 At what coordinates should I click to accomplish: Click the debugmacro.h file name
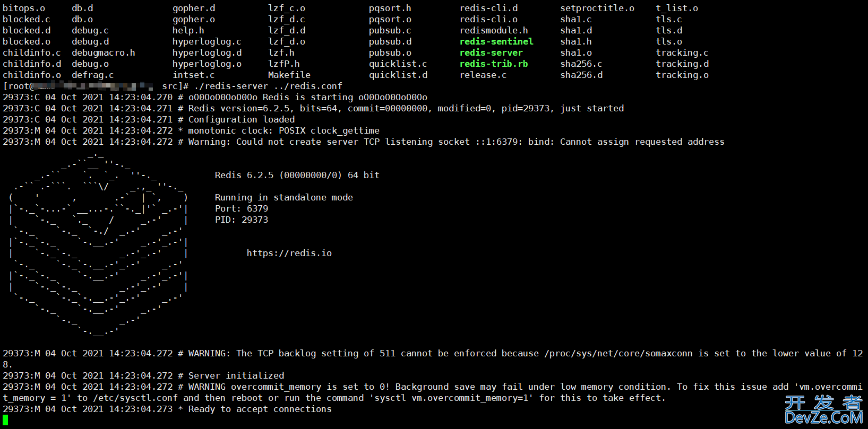click(x=104, y=52)
